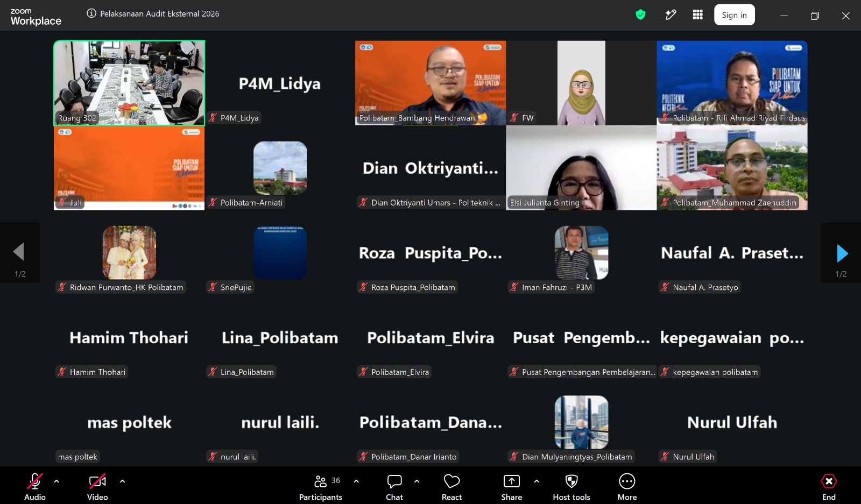The width and height of the screenshot is (861, 504).
Task: End the meeting
Action: [829, 487]
